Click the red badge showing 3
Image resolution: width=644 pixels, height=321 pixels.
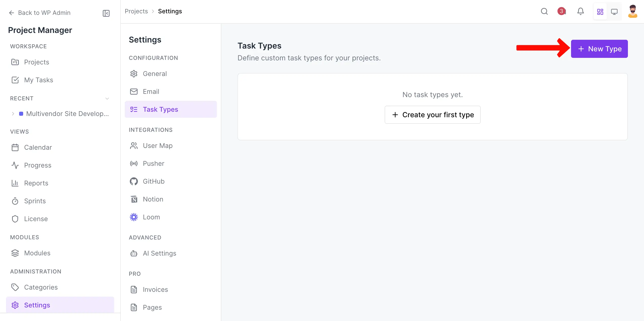pos(561,11)
